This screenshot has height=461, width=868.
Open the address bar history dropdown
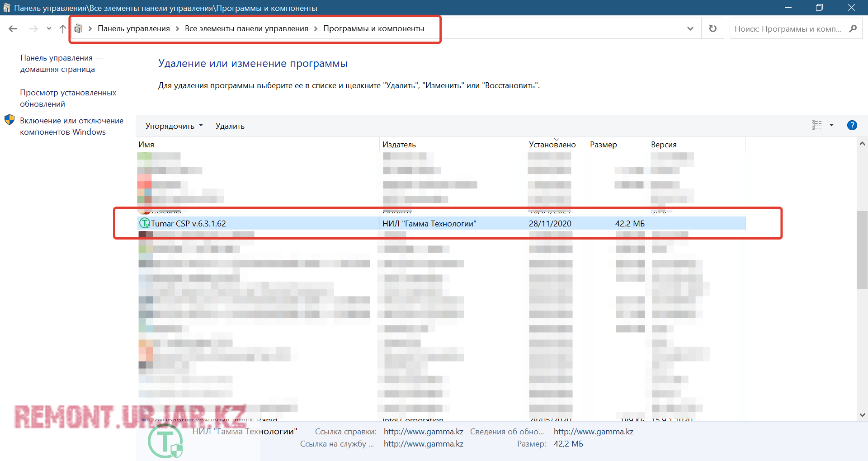click(690, 28)
